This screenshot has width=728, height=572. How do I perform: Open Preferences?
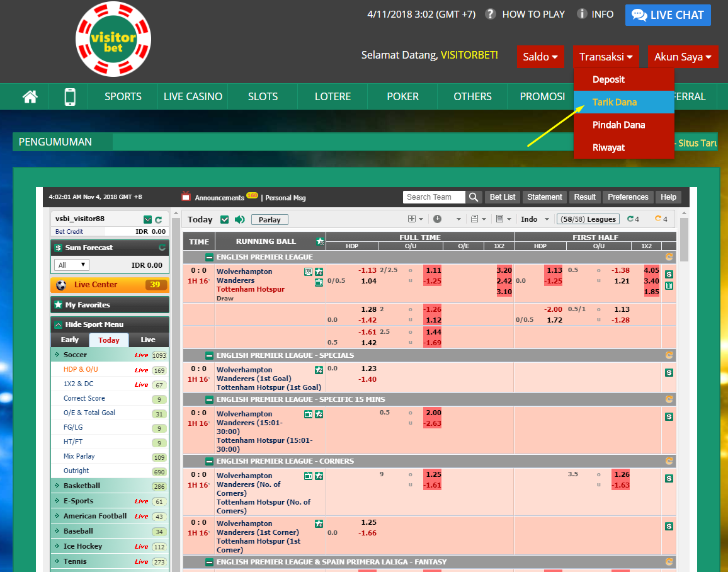pos(628,197)
